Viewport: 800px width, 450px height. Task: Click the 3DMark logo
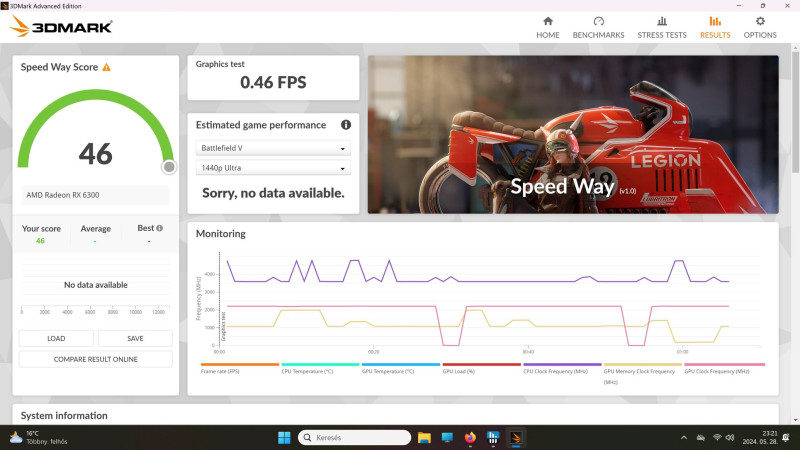(x=61, y=26)
